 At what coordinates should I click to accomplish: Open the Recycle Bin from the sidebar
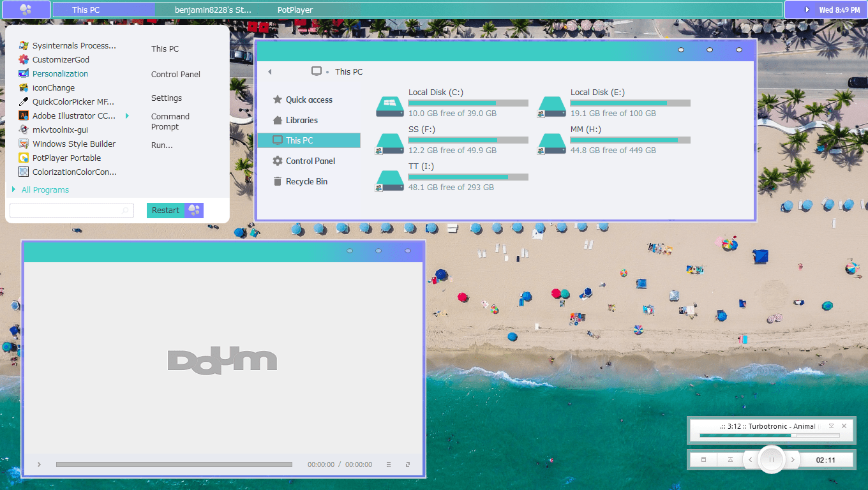tap(306, 181)
